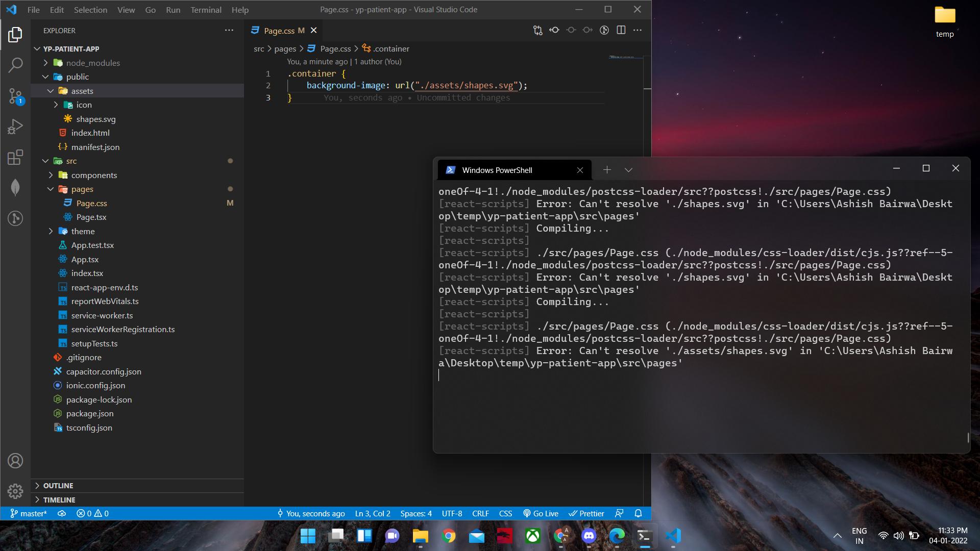Click Spaces: 4 indentation setting
Screen dimensions: 980x551
tap(416, 513)
